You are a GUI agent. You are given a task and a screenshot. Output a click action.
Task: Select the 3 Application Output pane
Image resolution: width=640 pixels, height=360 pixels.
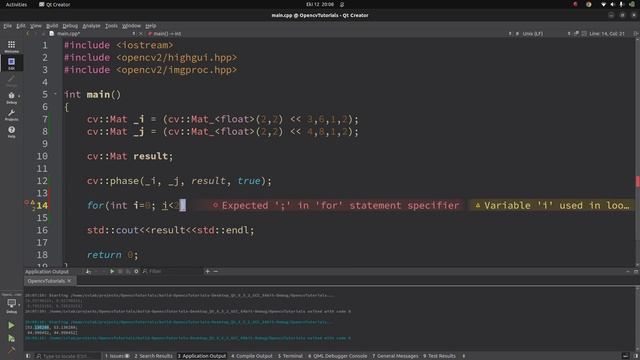pos(202,356)
